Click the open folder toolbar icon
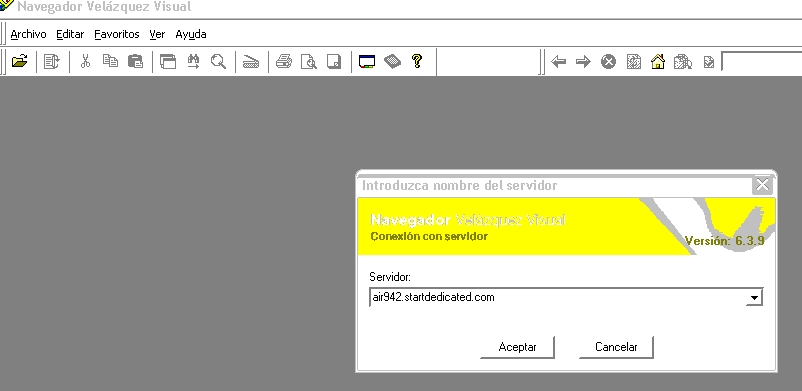Screen dimensions: 802x391 [19, 61]
